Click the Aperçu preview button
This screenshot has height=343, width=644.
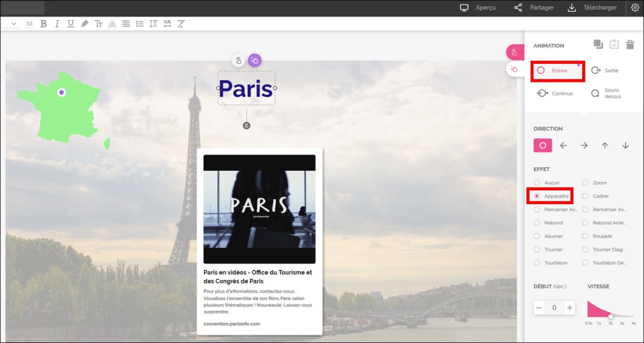[x=478, y=8]
